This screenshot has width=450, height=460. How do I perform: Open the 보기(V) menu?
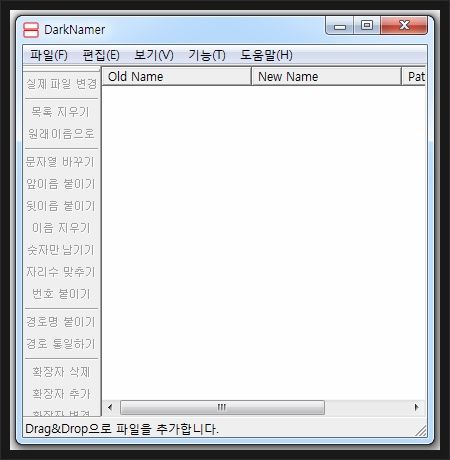[x=154, y=55]
